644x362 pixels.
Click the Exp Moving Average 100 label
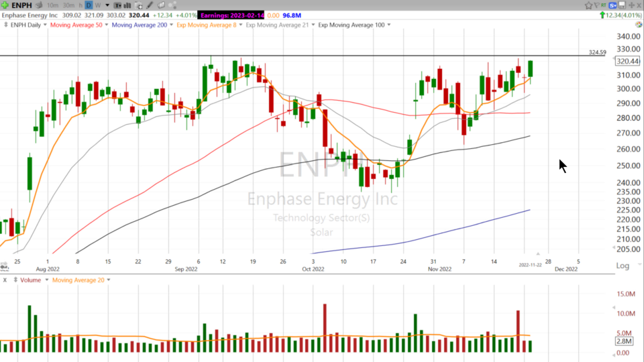(x=351, y=25)
